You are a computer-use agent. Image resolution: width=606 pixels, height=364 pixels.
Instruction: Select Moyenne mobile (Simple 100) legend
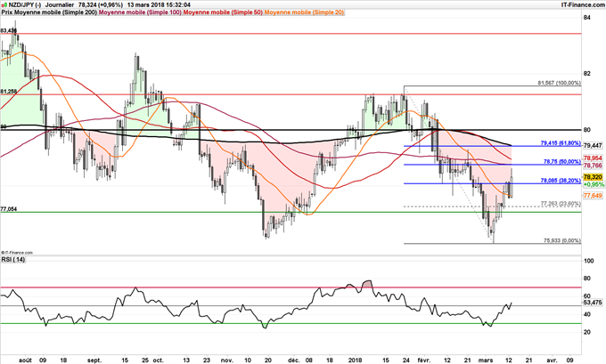(140, 12)
